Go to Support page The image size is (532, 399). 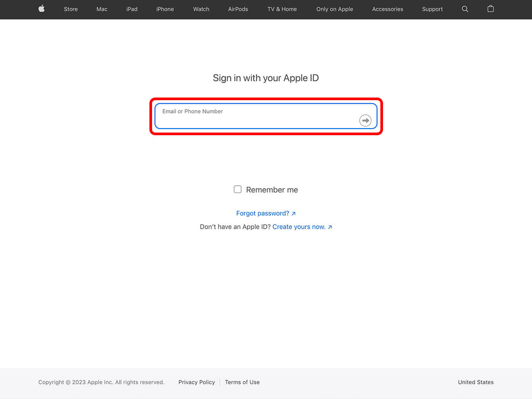(432, 9)
